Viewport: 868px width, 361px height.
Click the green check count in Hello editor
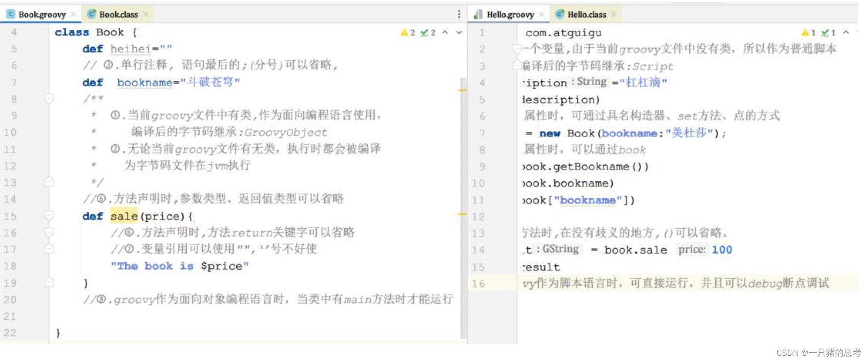828,33
